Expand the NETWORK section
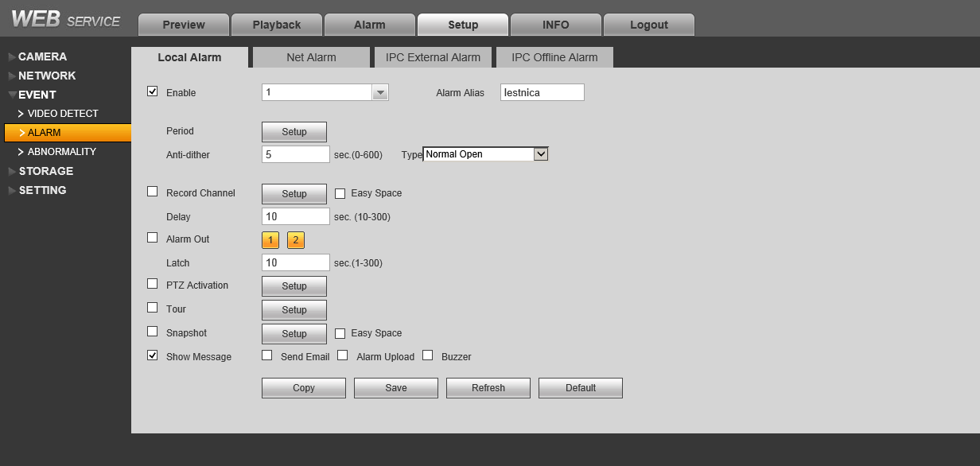Image resolution: width=980 pixels, height=466 pixels. tap(47, 76)
